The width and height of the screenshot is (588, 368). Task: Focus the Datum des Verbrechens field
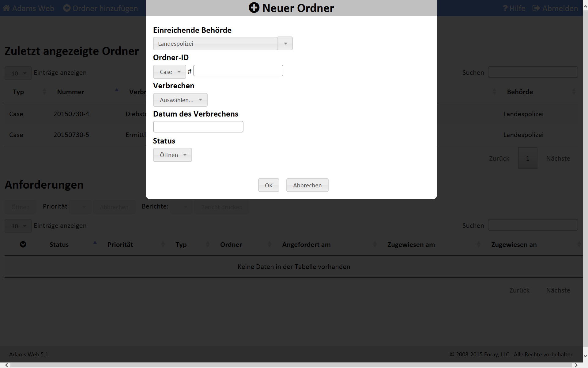coord(198,127)
